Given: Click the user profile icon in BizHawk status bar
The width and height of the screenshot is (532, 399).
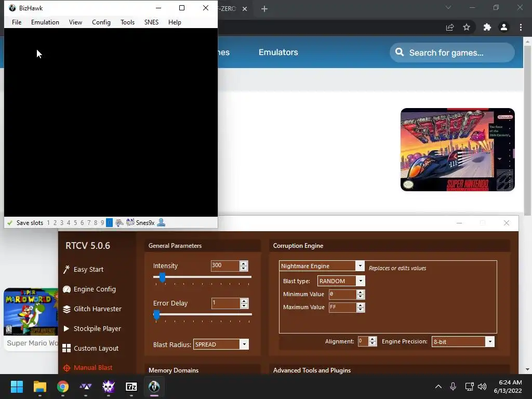Looking at the screenshot, I should click(162, 222).
